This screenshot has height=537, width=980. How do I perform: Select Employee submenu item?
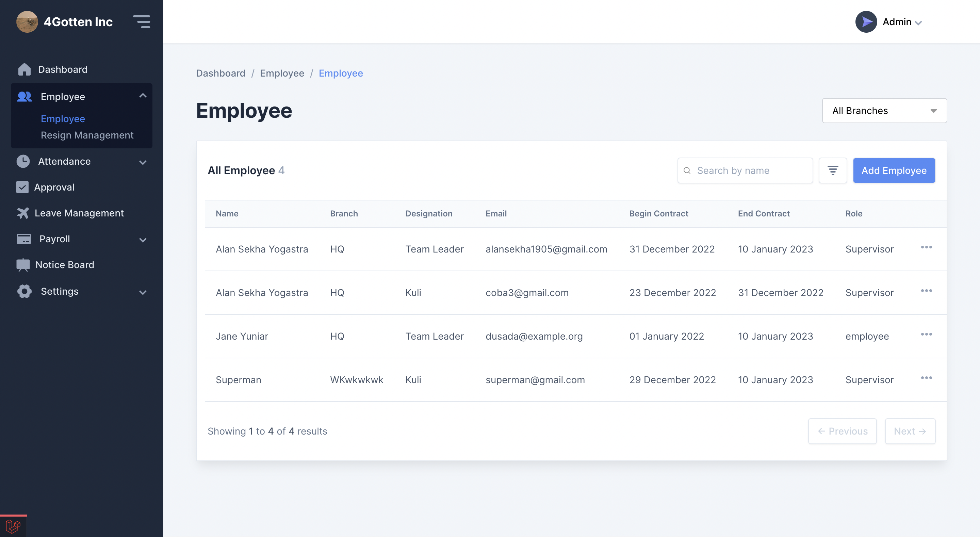63,119
